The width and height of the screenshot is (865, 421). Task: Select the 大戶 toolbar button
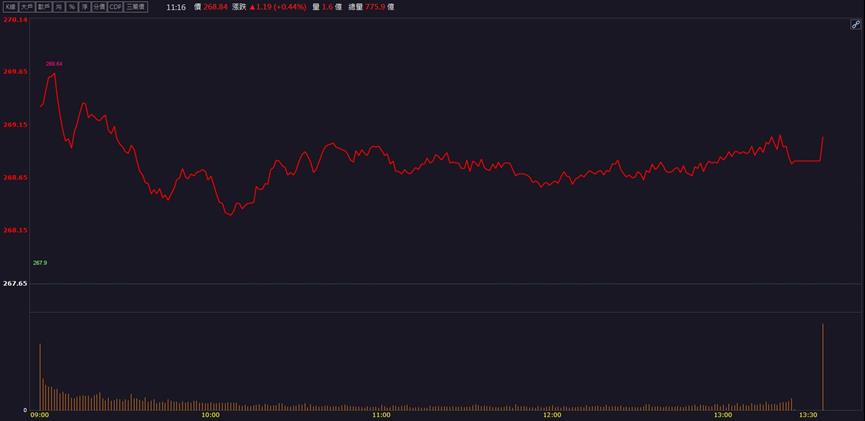click(x=27, y=7)
